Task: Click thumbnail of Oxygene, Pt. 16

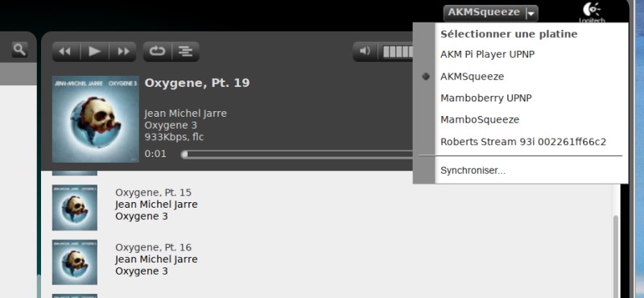Action: pyautogui.click(x=75, y=263)
